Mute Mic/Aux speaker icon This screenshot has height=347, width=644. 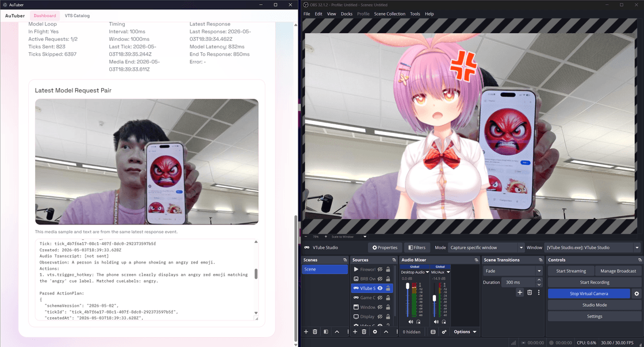click(436, 322)
